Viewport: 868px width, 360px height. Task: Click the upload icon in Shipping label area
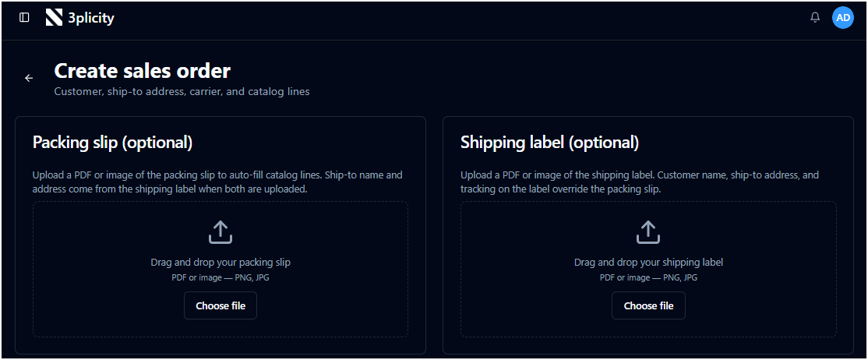[648, 232]
